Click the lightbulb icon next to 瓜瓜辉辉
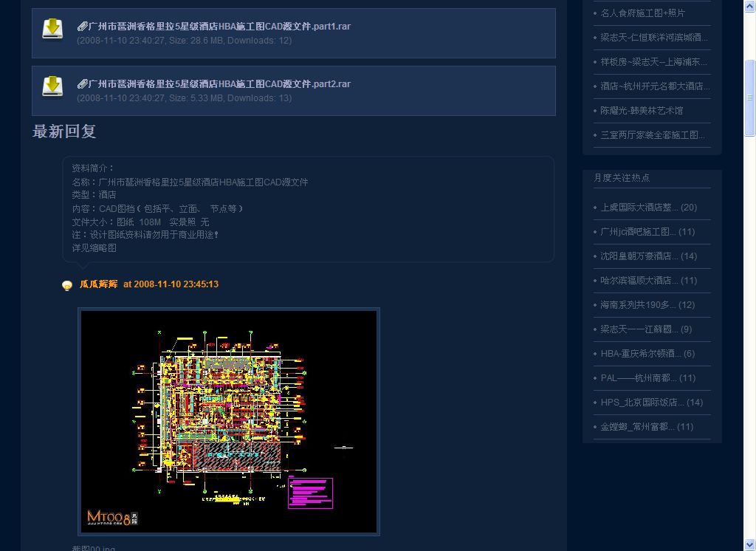This screenshot has width=756, height=551. click(67, 286)
